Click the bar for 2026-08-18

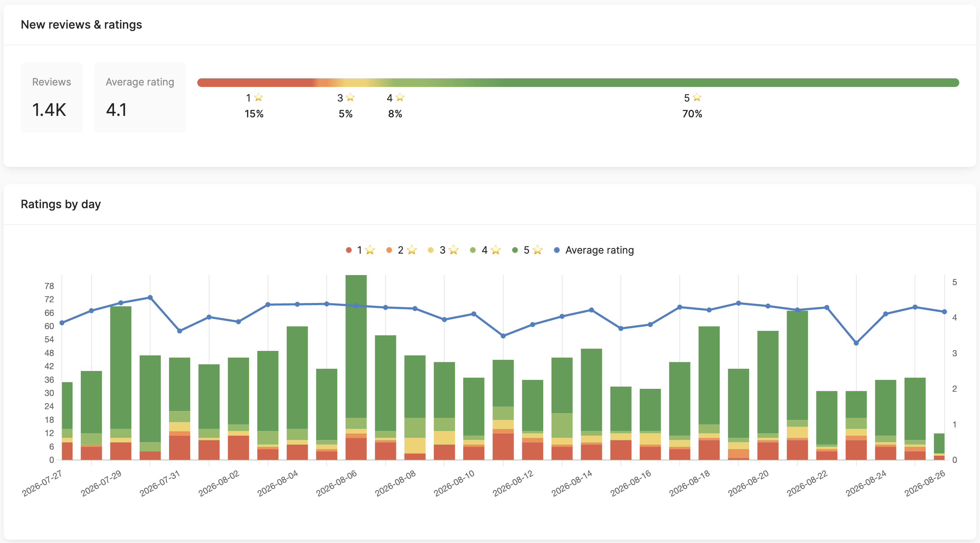pos(709,393)
